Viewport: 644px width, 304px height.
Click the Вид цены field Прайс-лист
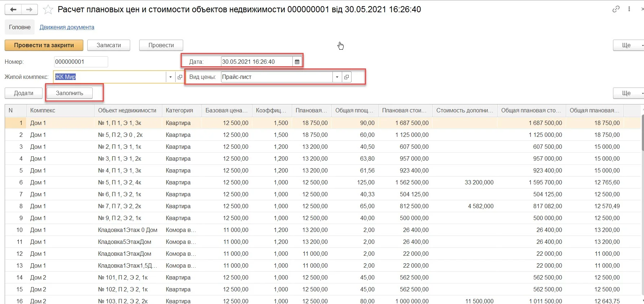tap(277, 77)
